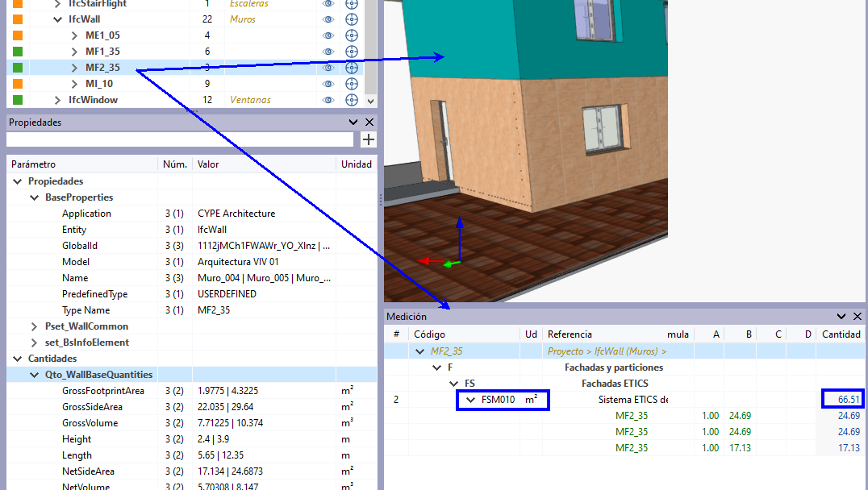Image resolution: width=868 pixels, height=490 pixels.
Task: Select the ME1_05 wall type row
Action: click(x=102, y=35)
